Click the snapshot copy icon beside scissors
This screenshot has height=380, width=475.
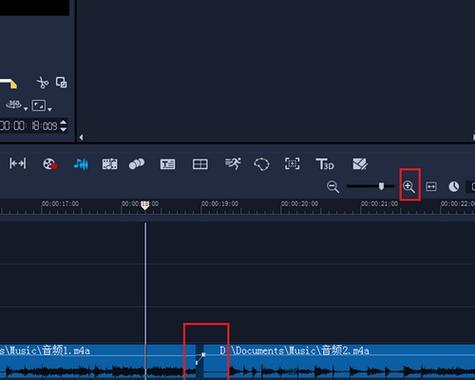click(x=61, y=82)
